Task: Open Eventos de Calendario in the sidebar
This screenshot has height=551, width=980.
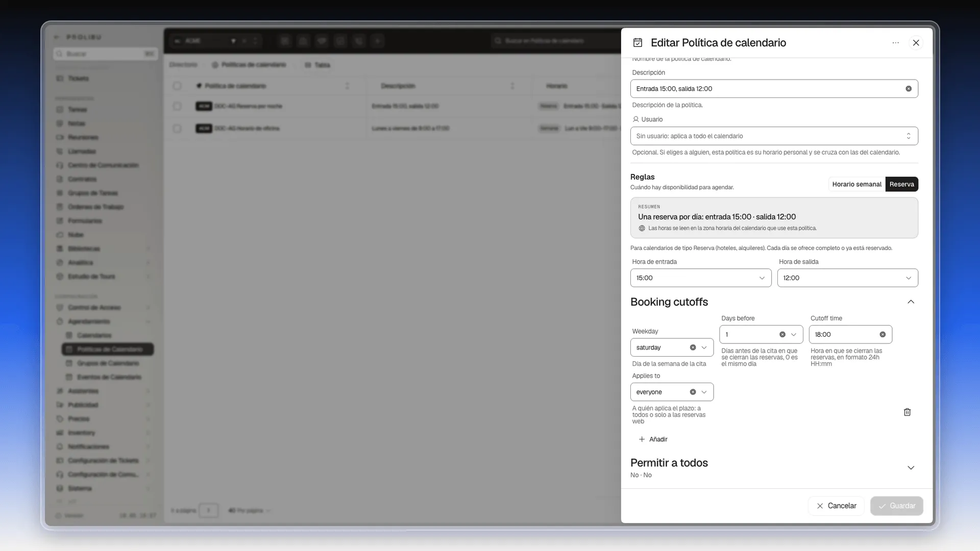Action: click(108, 377)
